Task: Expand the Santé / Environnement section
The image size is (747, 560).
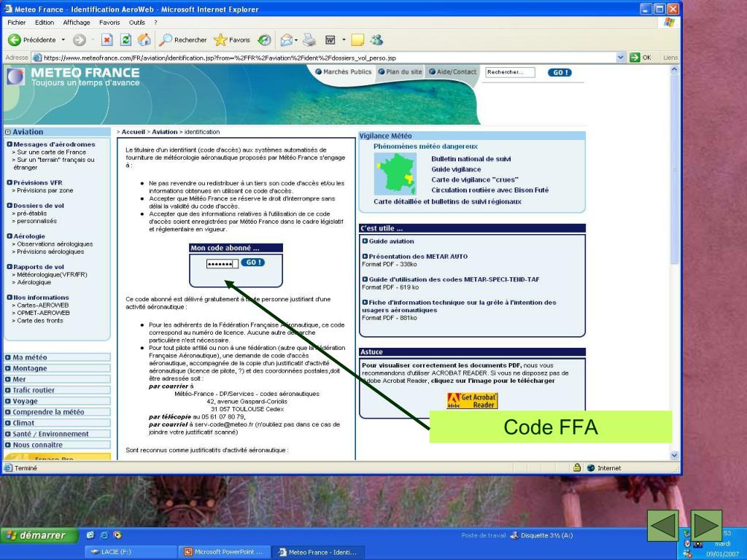Action: click(57, 434)
